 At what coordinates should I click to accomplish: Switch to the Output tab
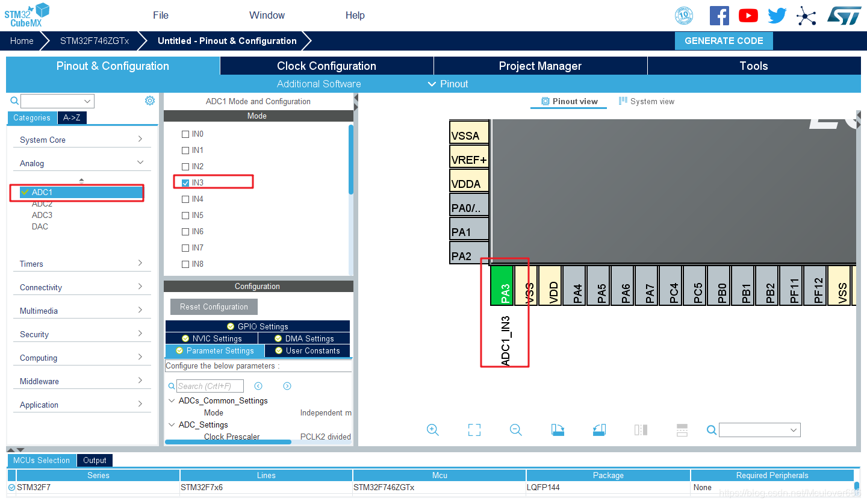coord(95,460)
